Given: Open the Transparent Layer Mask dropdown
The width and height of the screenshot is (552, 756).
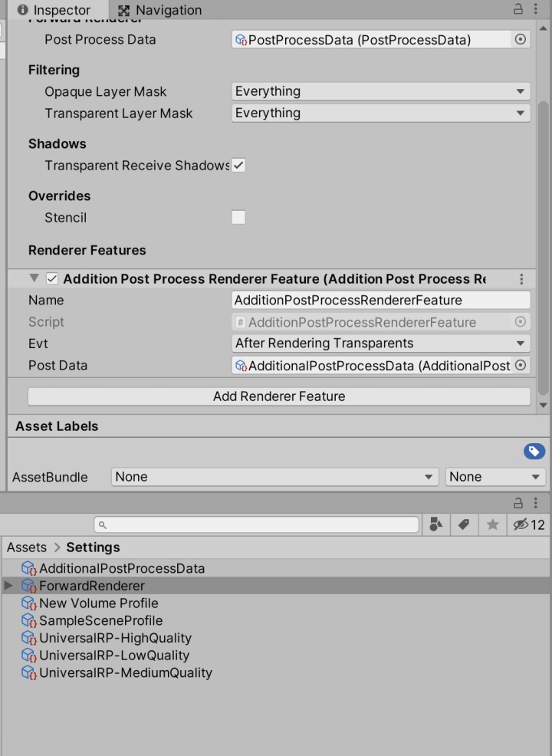Looking at the screenshot, I should pyautogui.click(x=381, y=113).
